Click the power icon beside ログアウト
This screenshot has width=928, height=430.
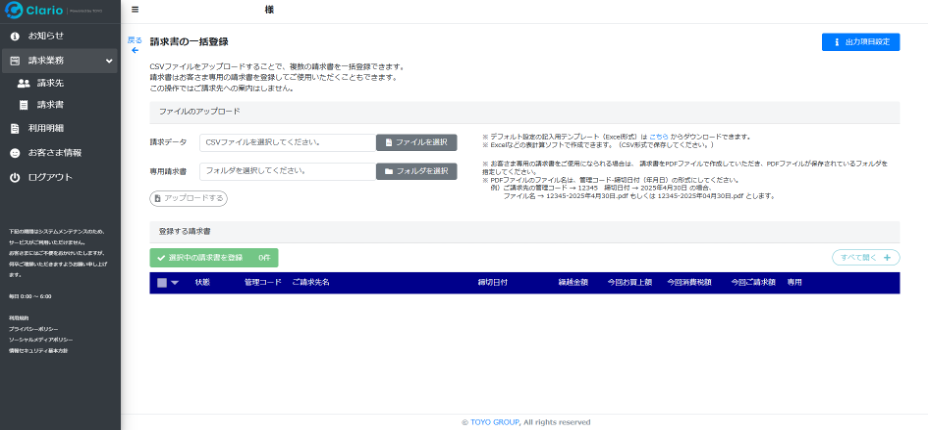tap(15, 177)
